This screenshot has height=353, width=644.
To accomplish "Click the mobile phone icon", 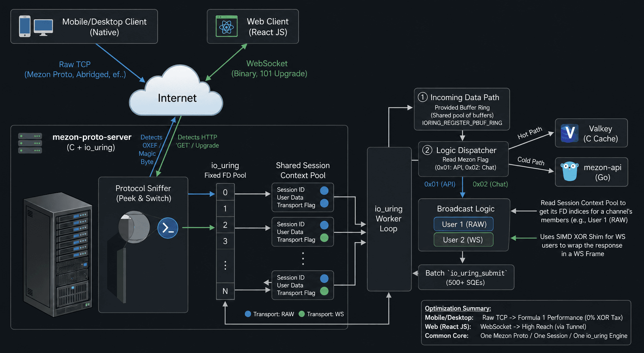I will pos(25,26).
